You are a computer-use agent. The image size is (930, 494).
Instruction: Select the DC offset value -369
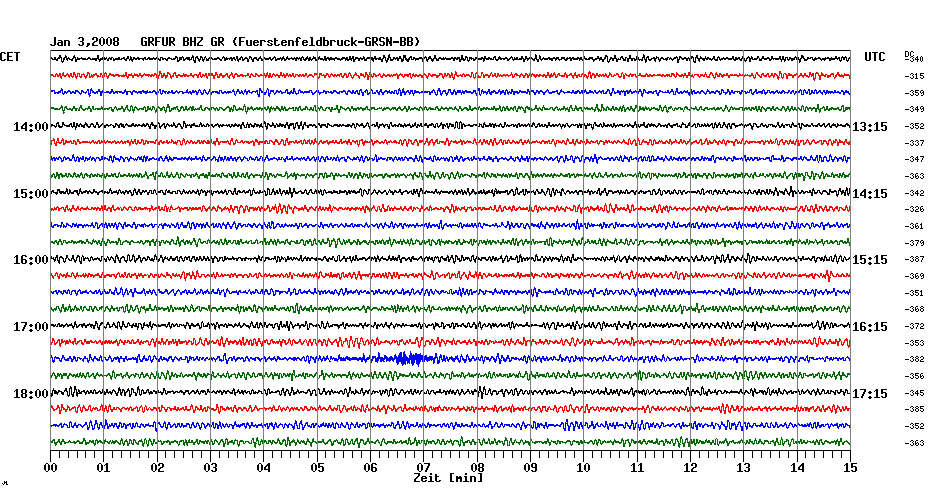tap(914, 276)
